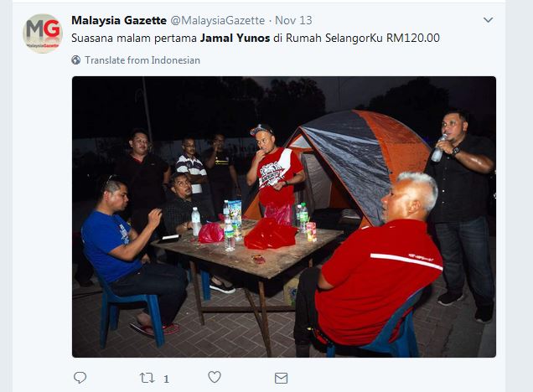Viewport: 533px width, 392px height.
Task: Send the tweet via Direct Message envelope
Action: coord(281,378)
